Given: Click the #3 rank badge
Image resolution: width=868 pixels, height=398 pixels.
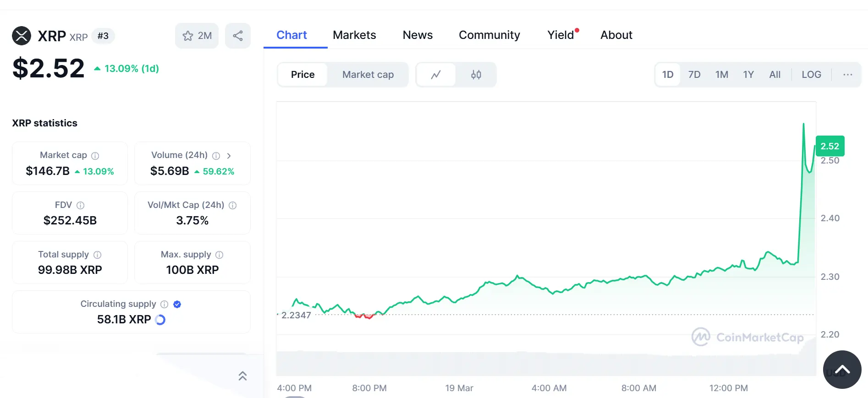Looking at the screenshot, I should [103, 36].
